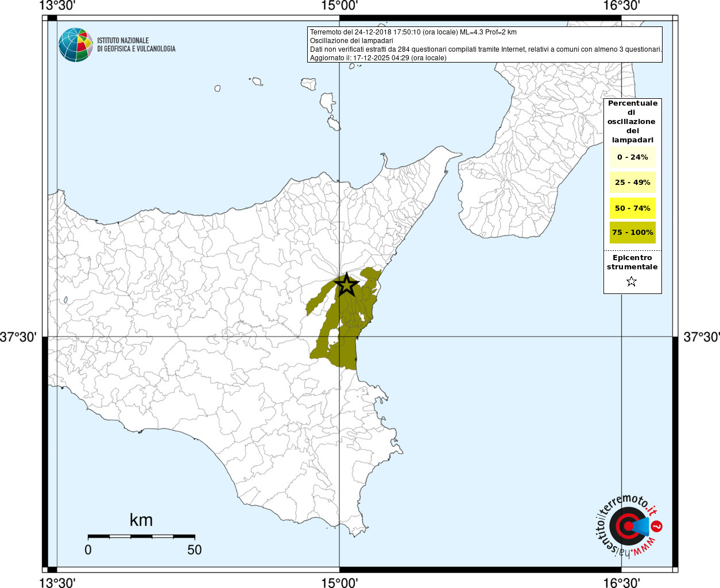The height and width of the screenshot is (588, 720).
Task: Click the 'Oscillazione dei lampadari' line
Action: point(351,41)
